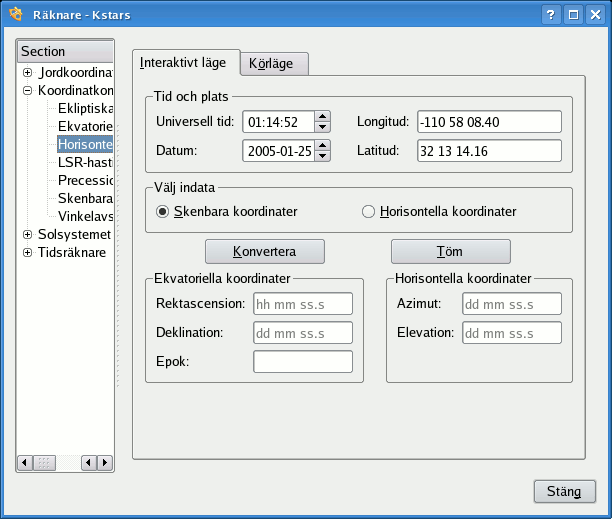
Task: Click the Stäng button
Action: pyautogui.click(x=565, y=491)
